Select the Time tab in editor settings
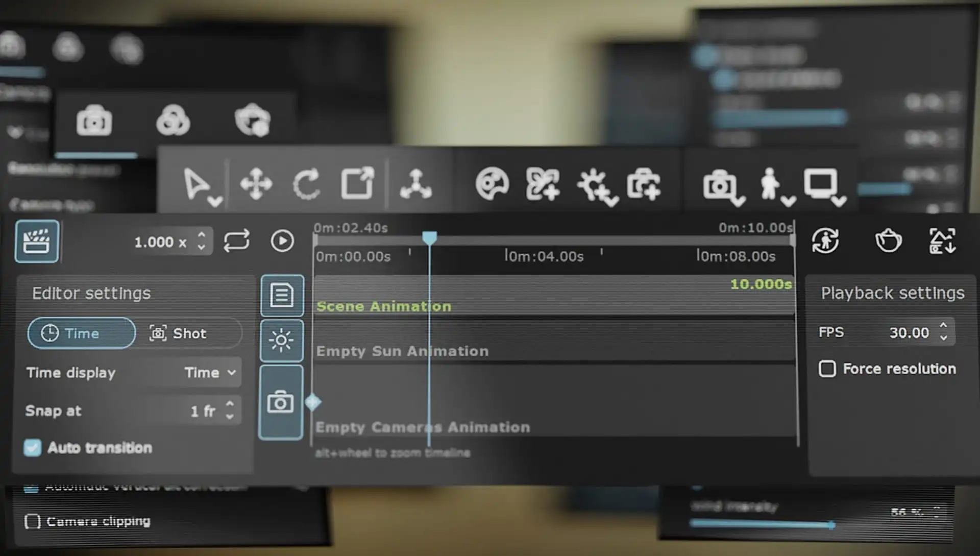The image size is (980, 556). click(80, 332)
